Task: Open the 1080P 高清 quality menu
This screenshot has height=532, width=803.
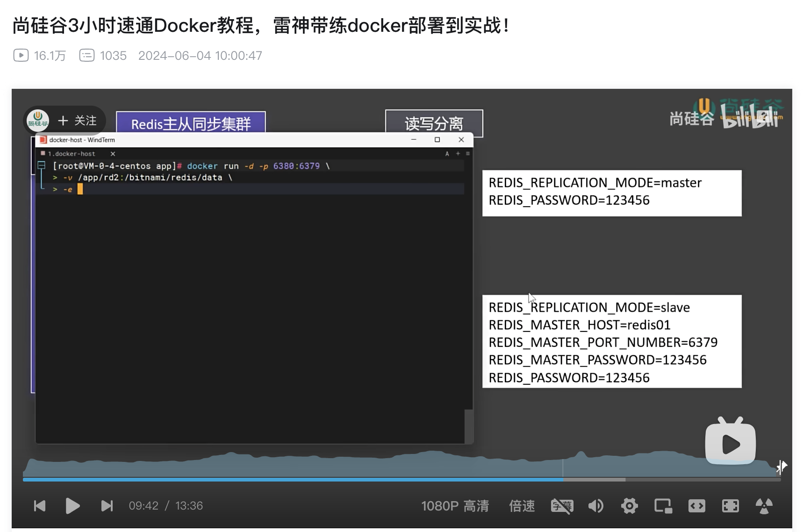Action: pyautogui.click(x=455, y=506)
